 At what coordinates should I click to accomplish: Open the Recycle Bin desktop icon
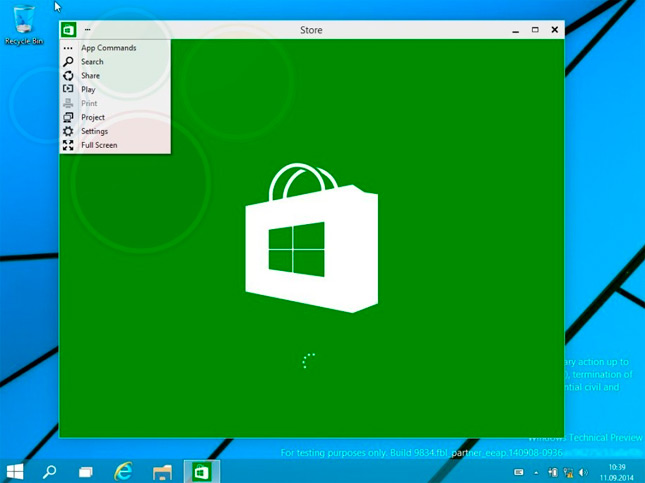23,25
